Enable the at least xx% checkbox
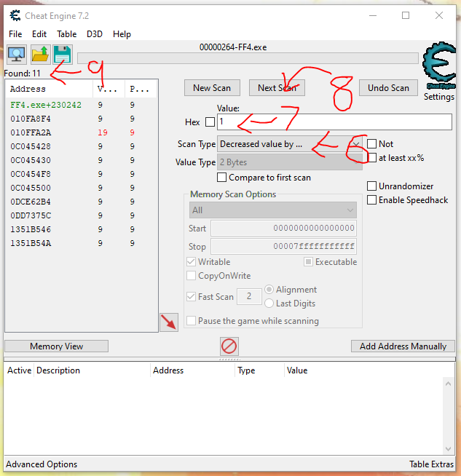Image resolution: width=461 pixels, height=476 pixels. (371, 157)
